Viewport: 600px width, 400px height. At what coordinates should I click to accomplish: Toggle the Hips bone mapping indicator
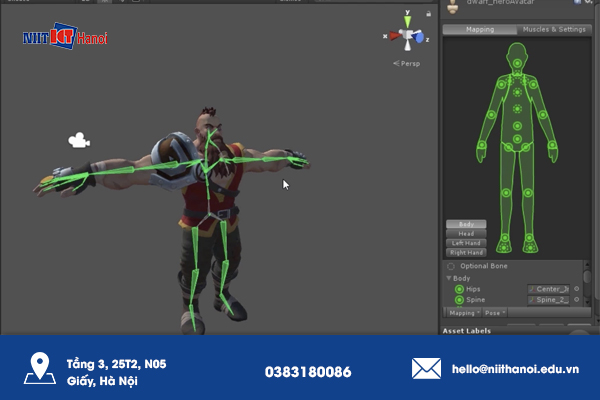tap(459, 288)
